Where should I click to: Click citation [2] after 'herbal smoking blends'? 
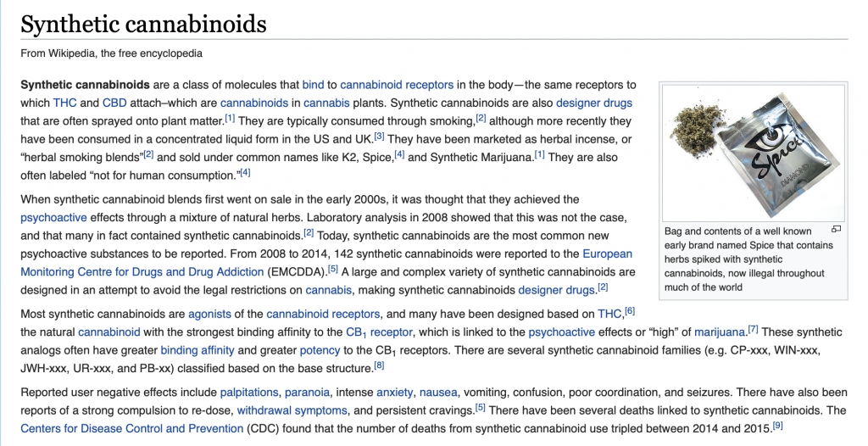pos(149,154)
